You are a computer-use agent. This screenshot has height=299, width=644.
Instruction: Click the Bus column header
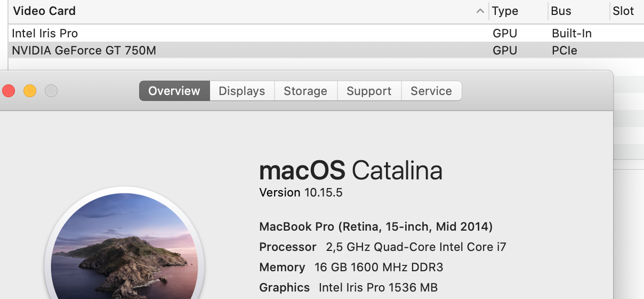561,11
